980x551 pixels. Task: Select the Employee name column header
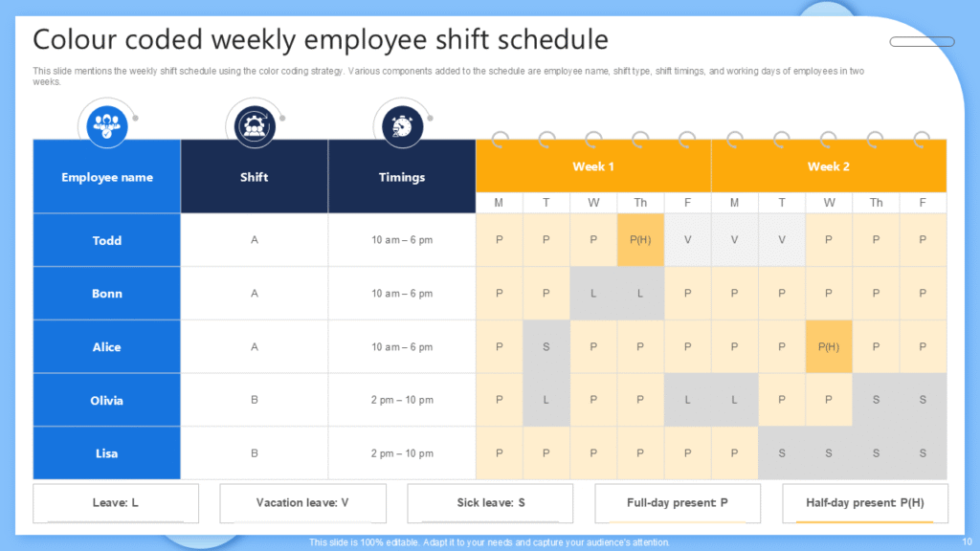[x=107, y=177]
